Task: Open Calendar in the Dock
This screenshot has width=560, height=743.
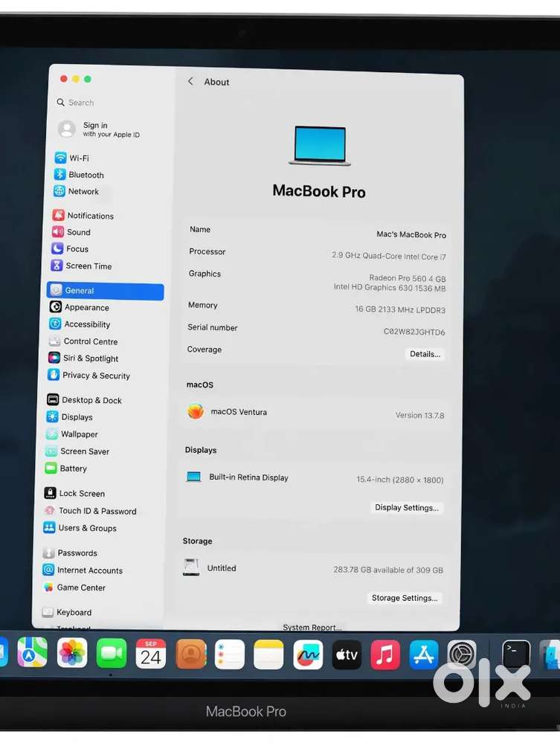Action: click(x=151, y=654)
